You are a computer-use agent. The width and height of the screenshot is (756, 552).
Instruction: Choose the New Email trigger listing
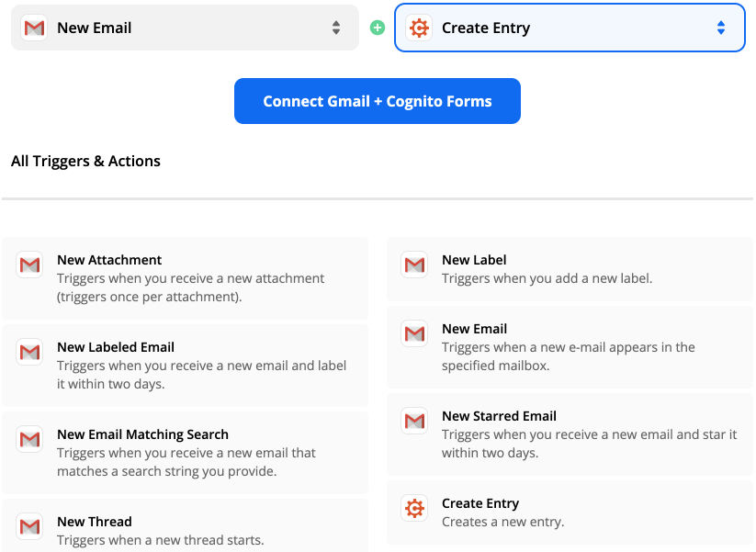(x=570, y=347)
